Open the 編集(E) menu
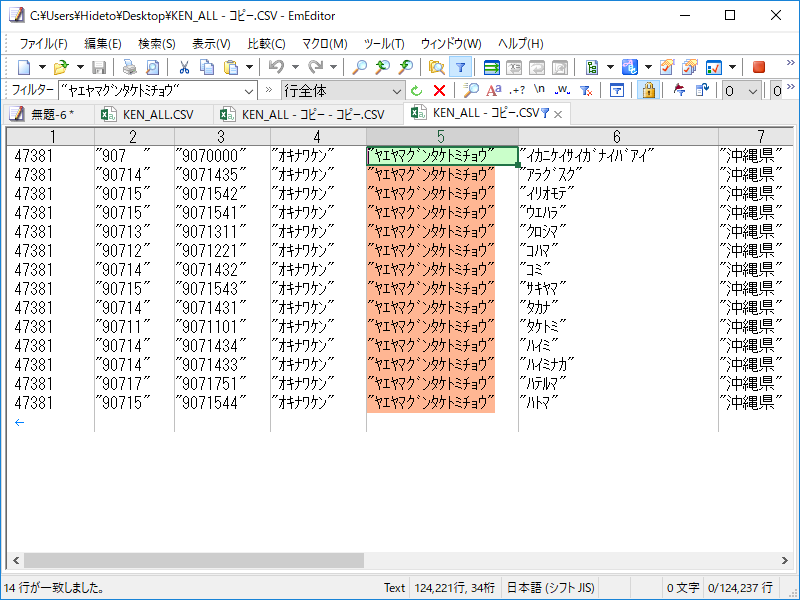 click(x=103, y=43)
